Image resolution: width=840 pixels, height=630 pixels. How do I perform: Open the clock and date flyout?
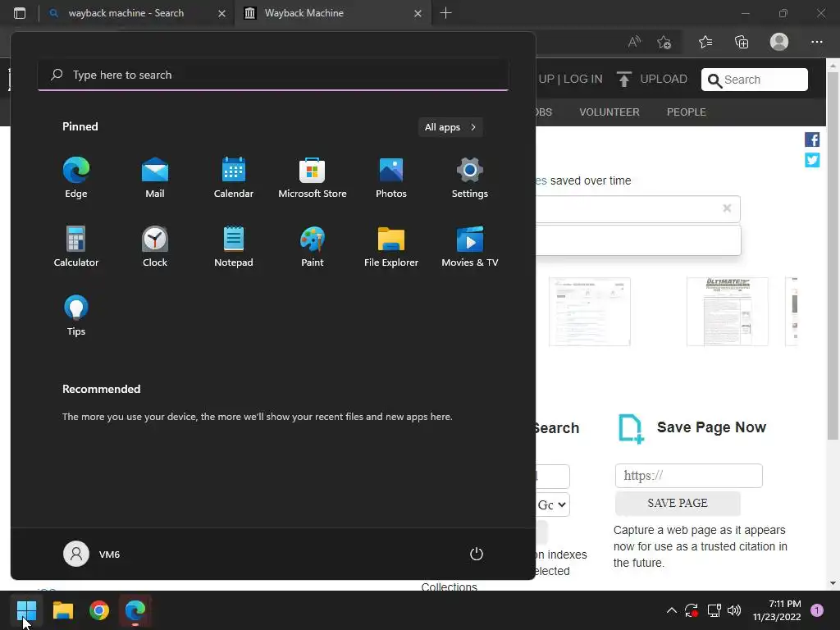pyautogui.click(x=776, y=610)
